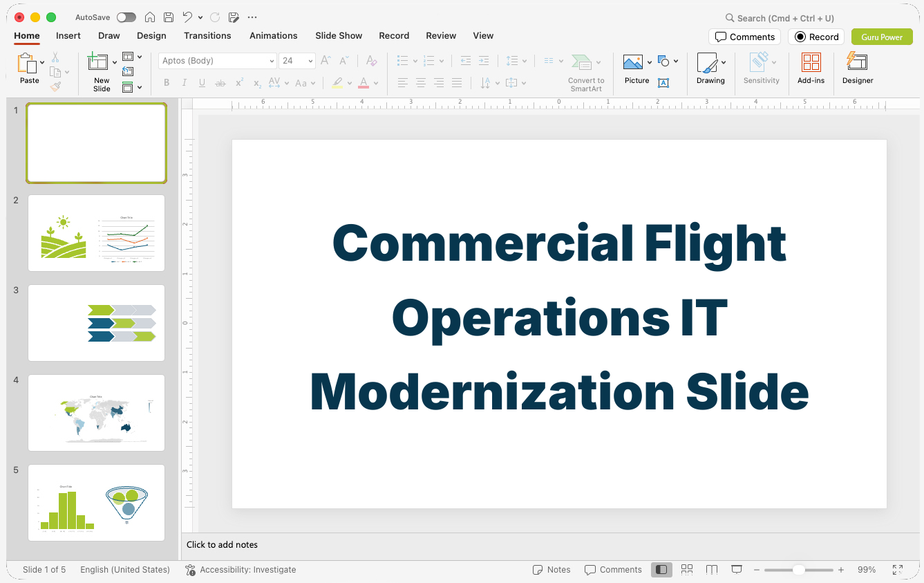This screenshot has height=583, width=924.
Task: Fit slide to current window
Action: pyautogui.click(x=897, y=570)
